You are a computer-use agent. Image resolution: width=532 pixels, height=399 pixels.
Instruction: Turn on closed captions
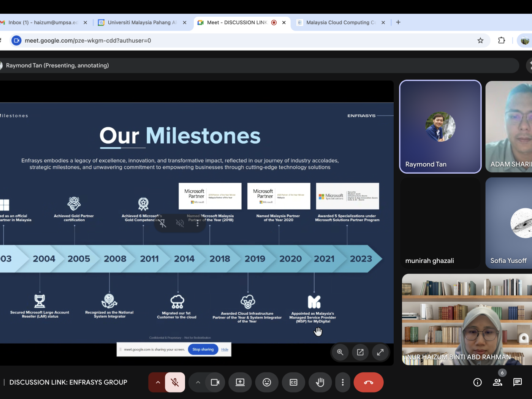(x=293, y=382)
